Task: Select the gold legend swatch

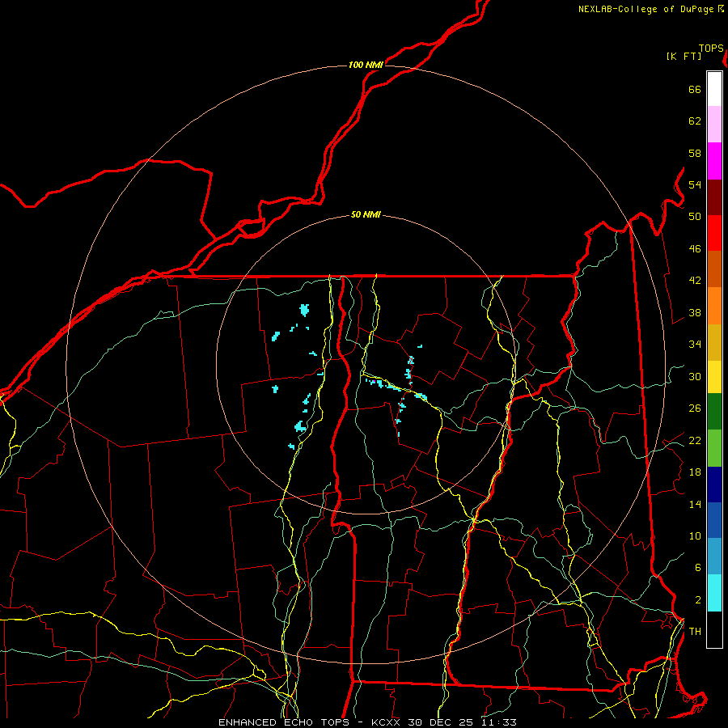Action: (714, 342)
